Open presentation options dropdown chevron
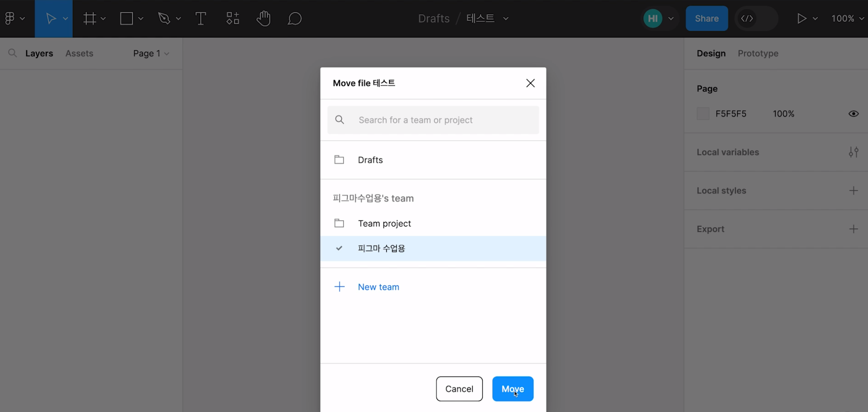Screen dimensions: 868x412 pos(815,19)
